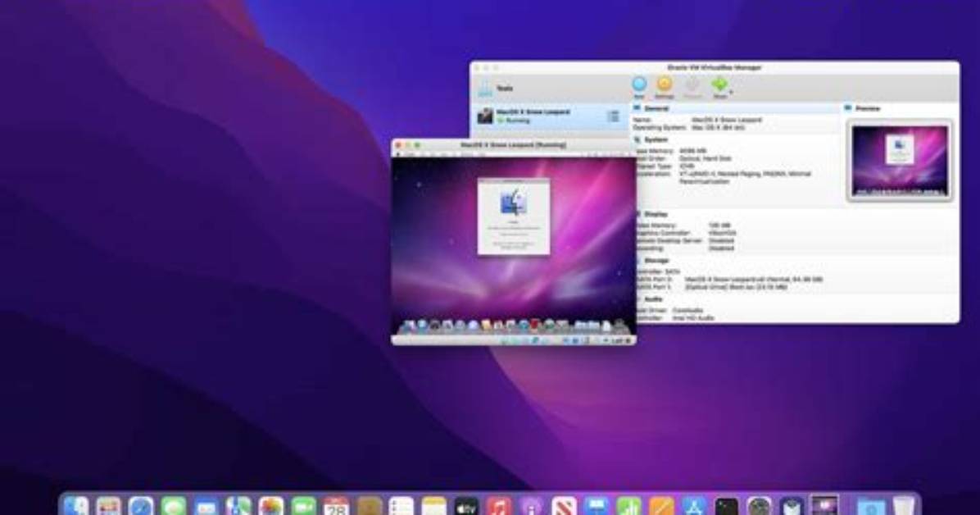Click the green Show arrow icon
This screenshot has width=980, height=515.
719,84
